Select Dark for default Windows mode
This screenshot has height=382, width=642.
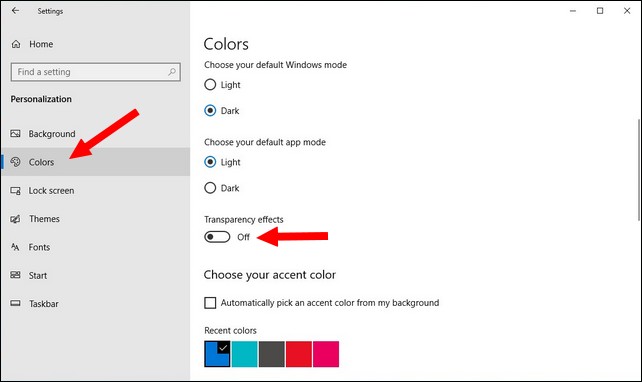coord(210,111)
